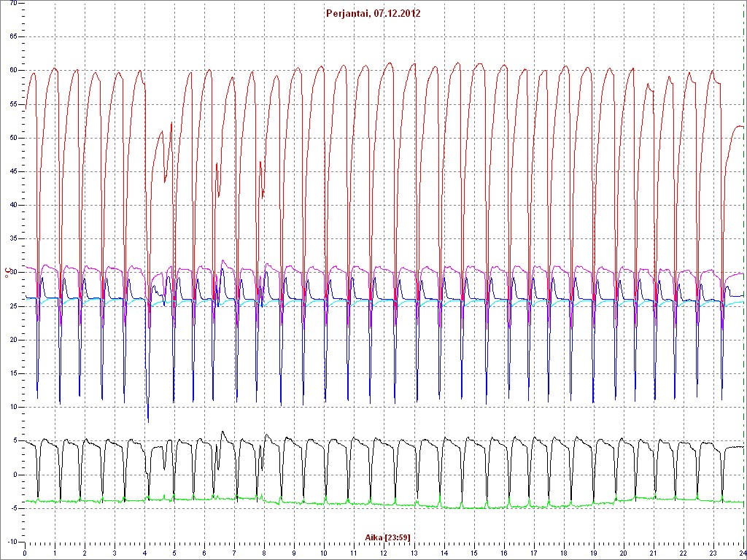Click the lowest blue spike near hour 4
The width and height of the screenshot is (747, 560).
coord(148,421)
